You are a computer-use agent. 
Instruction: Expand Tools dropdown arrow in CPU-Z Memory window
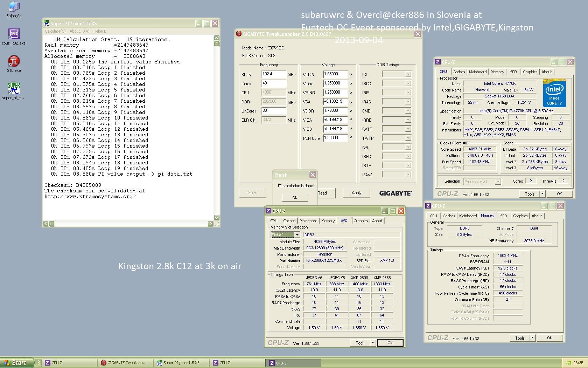click(532, 338)
